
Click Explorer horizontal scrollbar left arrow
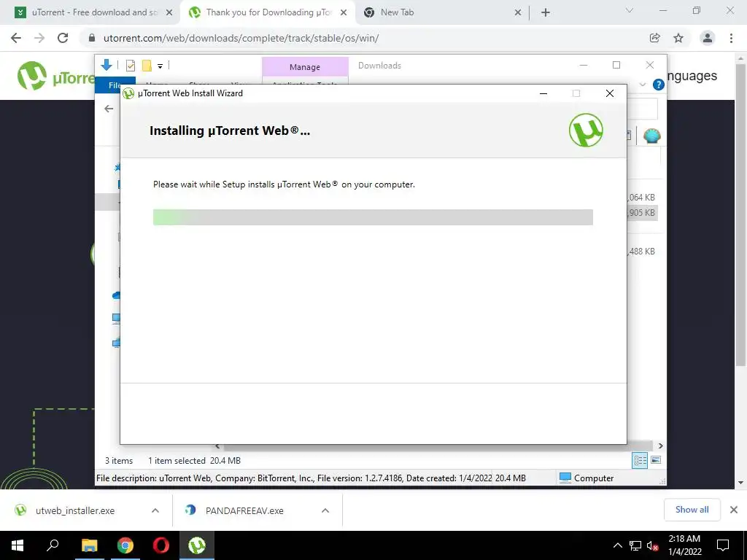click(217, 446)
